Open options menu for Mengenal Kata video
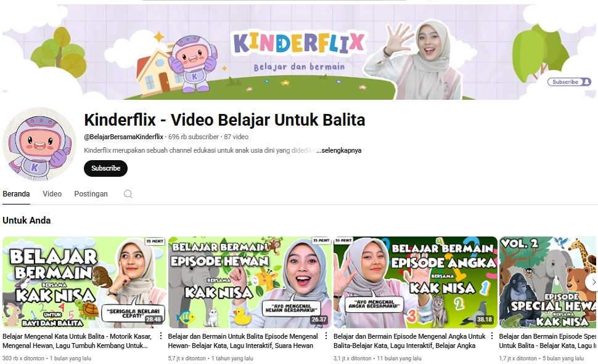Screen dimensions: 598x364 click(x=160, y=336)
